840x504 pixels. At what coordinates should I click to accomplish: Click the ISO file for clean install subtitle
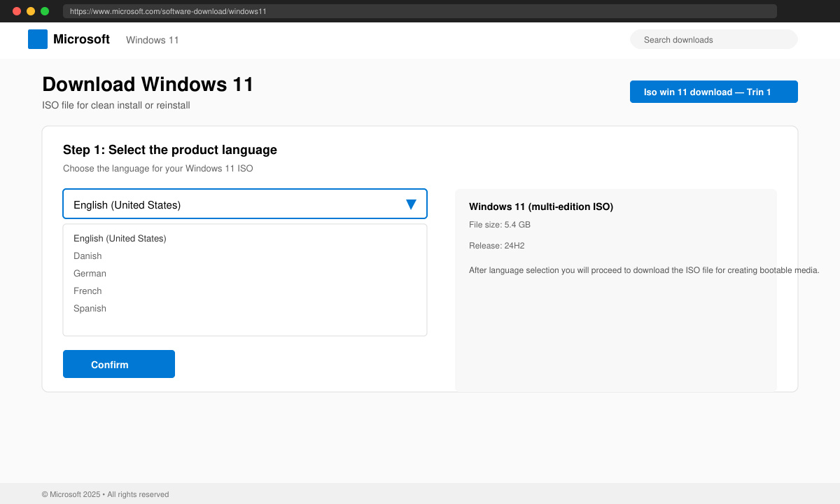116,106
